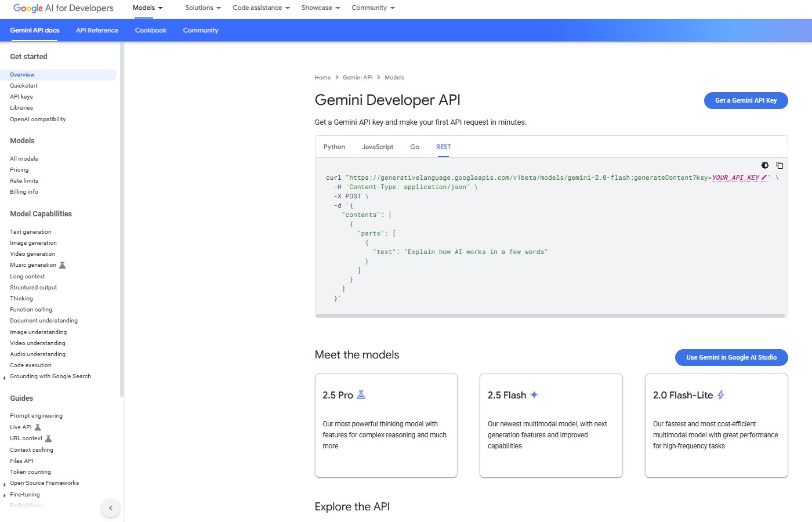Switch to the Gemini API docs tab
812x522 pixels.
pos(35,30)
